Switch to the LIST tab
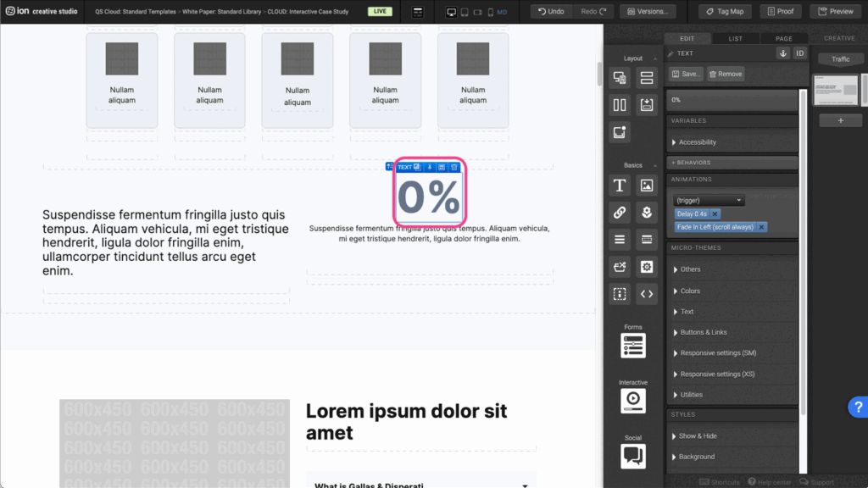The height and width of the screenshot is (488, 868). [x=736, y=38]
